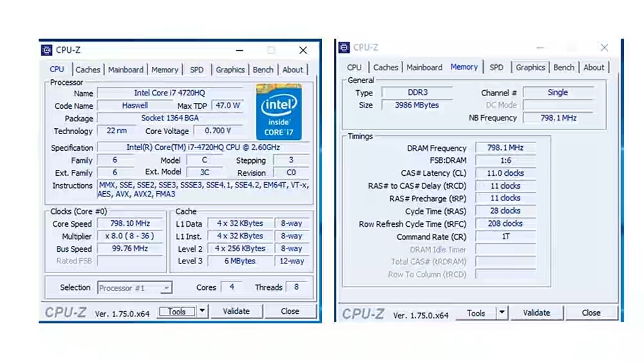Click Technology value 22 nm
This screenshot has height=362, width=644.
[x=117, y=131]
